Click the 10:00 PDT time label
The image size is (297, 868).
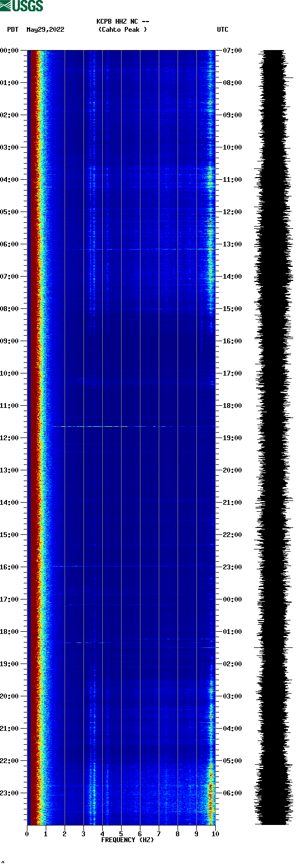pos(9,373)
